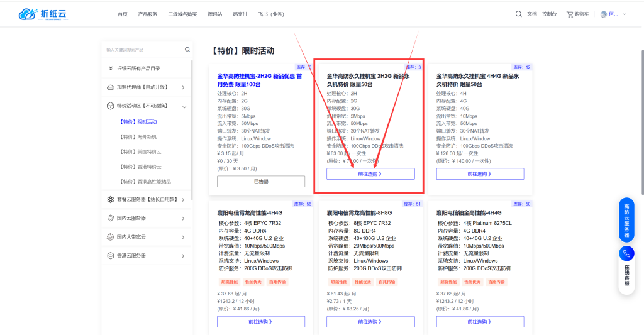Open 码支付 in top navigation
Image resolution: width=644 pixels, height=335 pixels.
(x=240, y=14)
